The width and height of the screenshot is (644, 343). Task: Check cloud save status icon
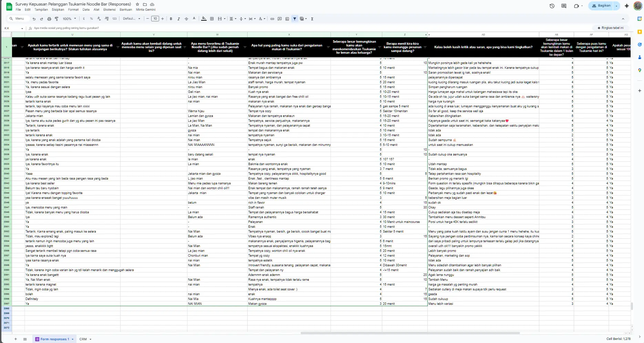tap(152, 4)
